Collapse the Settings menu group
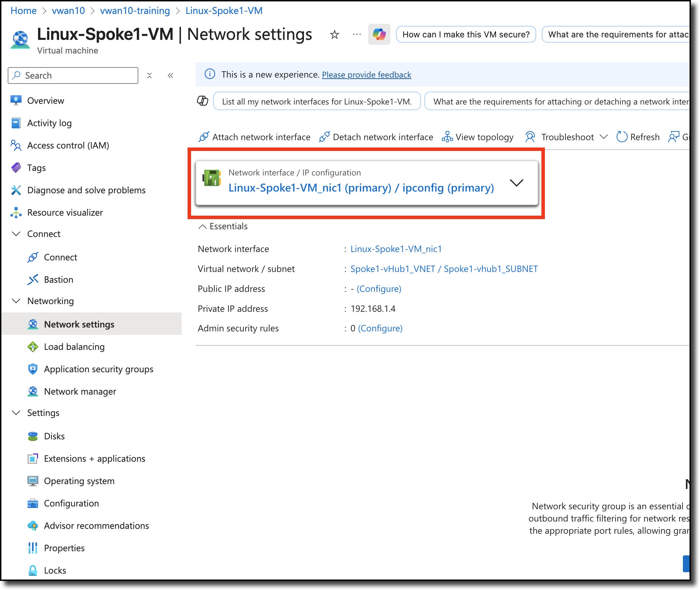This screenshot has height=590, width=700. [16, 413]
